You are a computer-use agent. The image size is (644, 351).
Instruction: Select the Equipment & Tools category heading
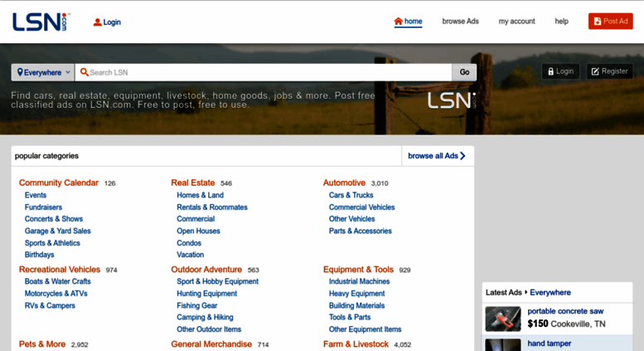(x=358, y=270)
